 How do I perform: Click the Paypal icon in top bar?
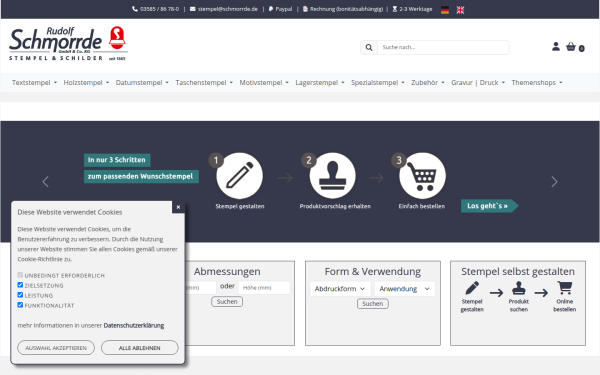click(x=271, y=9)
